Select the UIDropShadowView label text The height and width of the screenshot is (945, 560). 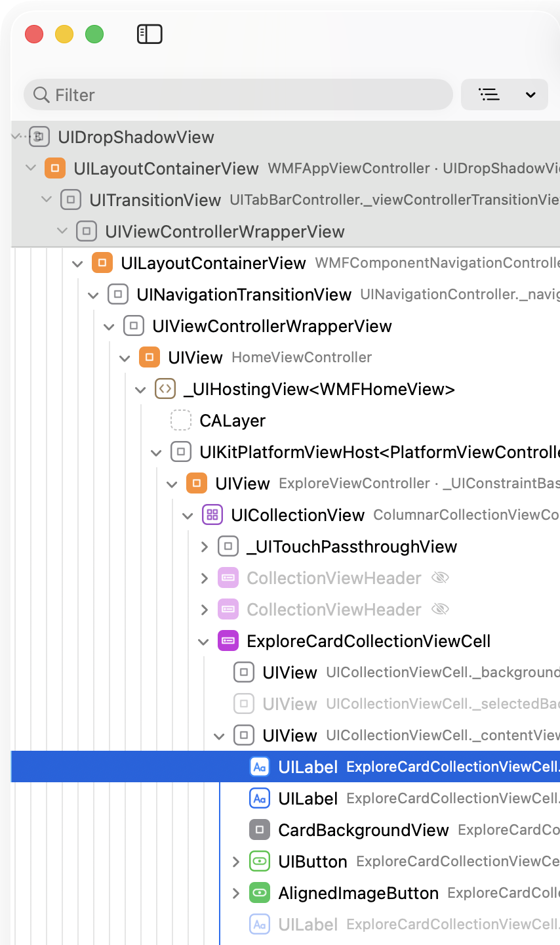(136, 137)
